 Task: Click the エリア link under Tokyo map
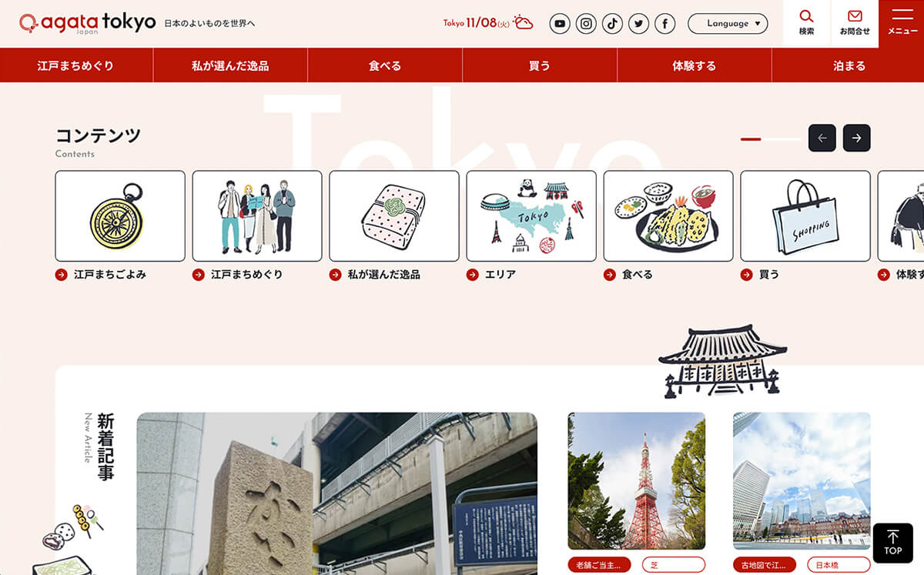point(500,275)
